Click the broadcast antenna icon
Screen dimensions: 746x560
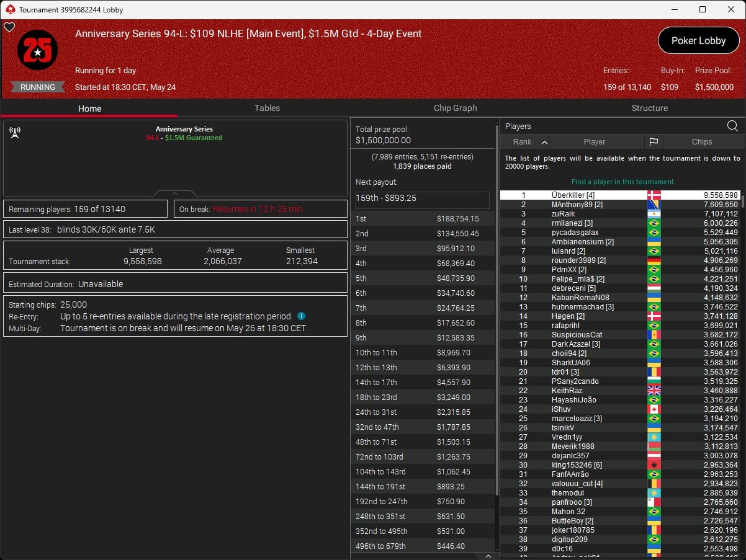[x=16, y=132]
